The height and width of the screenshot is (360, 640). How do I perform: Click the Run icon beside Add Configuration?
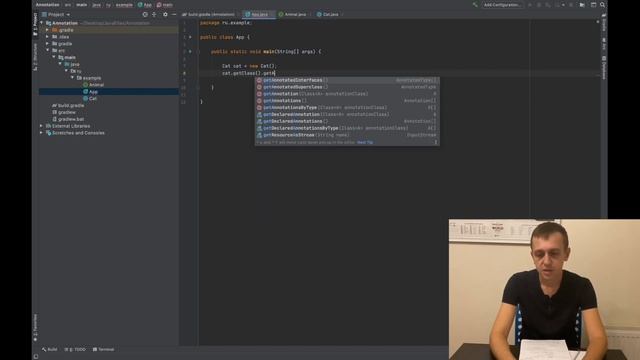(x=530, y=5)
